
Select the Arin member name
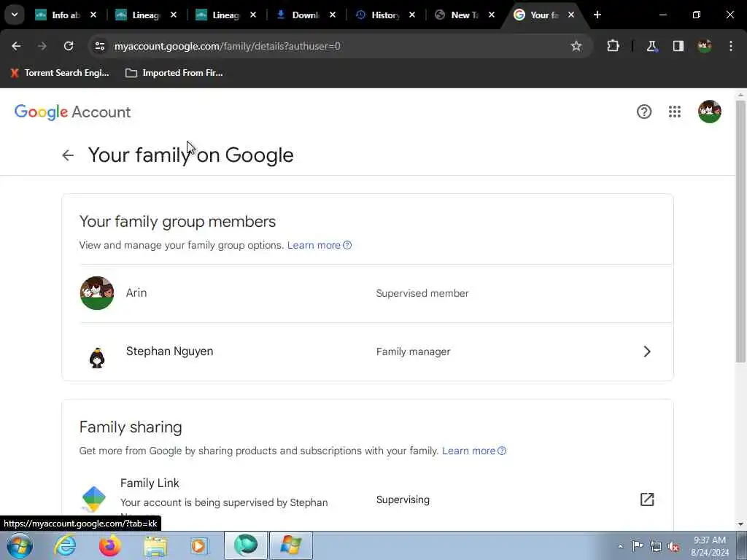pos(136,293)
